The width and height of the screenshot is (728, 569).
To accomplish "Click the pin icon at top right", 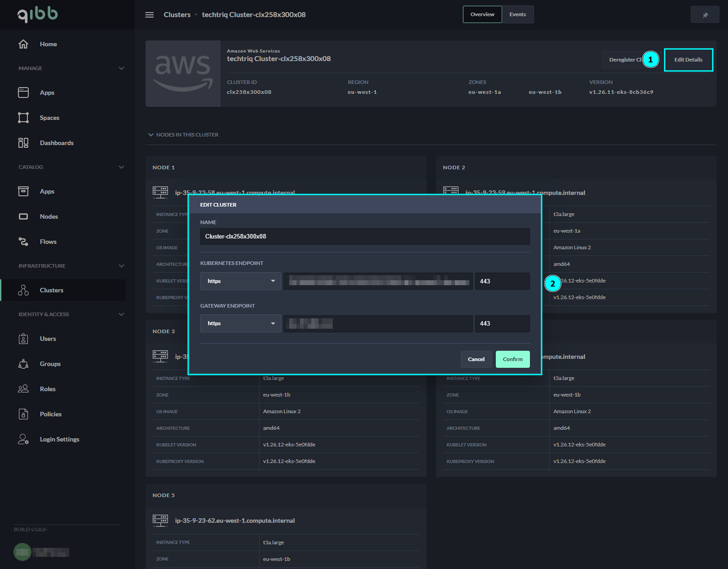I will (x=705, y=14).
